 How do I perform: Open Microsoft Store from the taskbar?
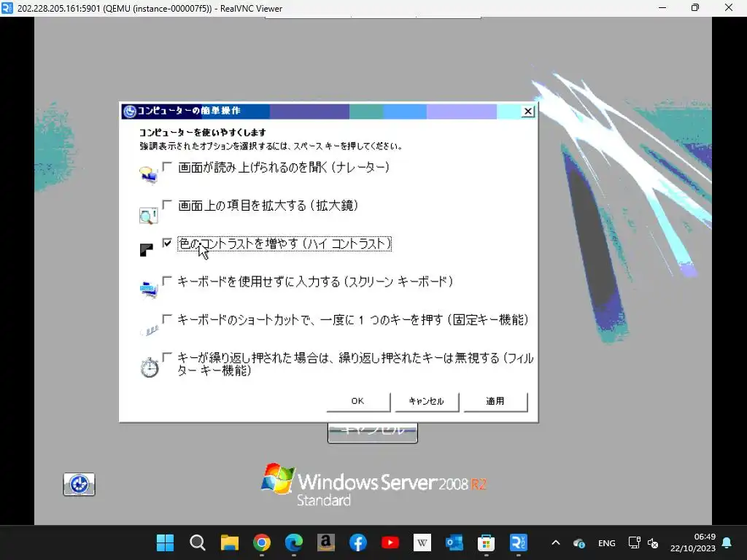coord(486,542)
